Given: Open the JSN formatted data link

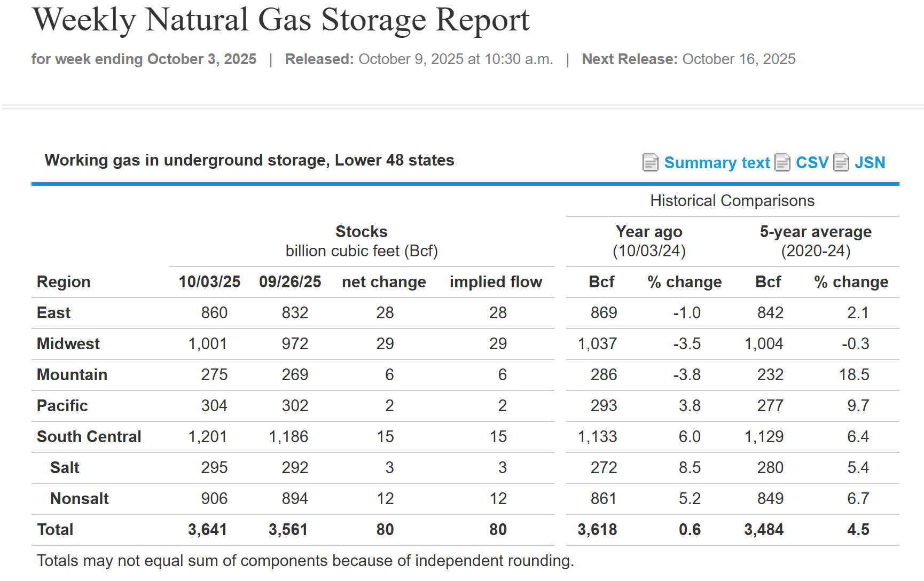Looking at the screenshot, I should pos(871,162).
